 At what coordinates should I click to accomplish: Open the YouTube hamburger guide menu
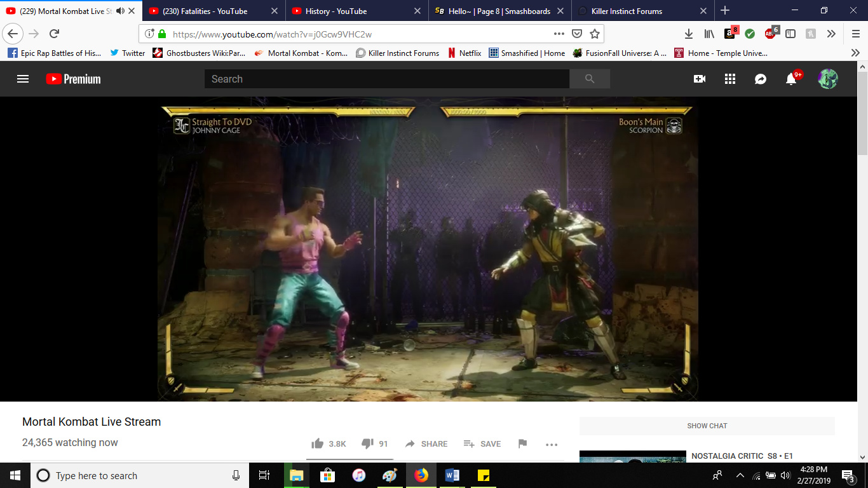coord(23,79)
